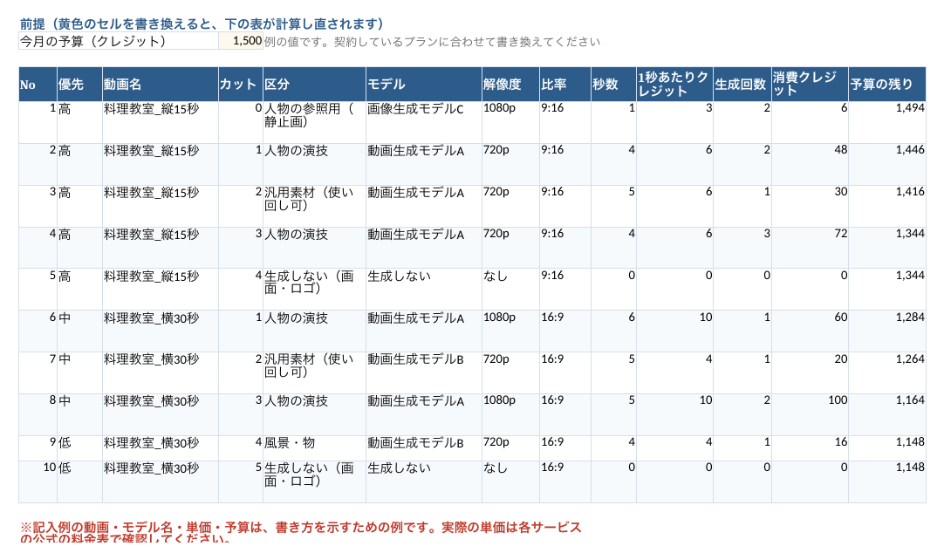Select the 秒数 column header
944x560 pixels.
click(613, 85)
